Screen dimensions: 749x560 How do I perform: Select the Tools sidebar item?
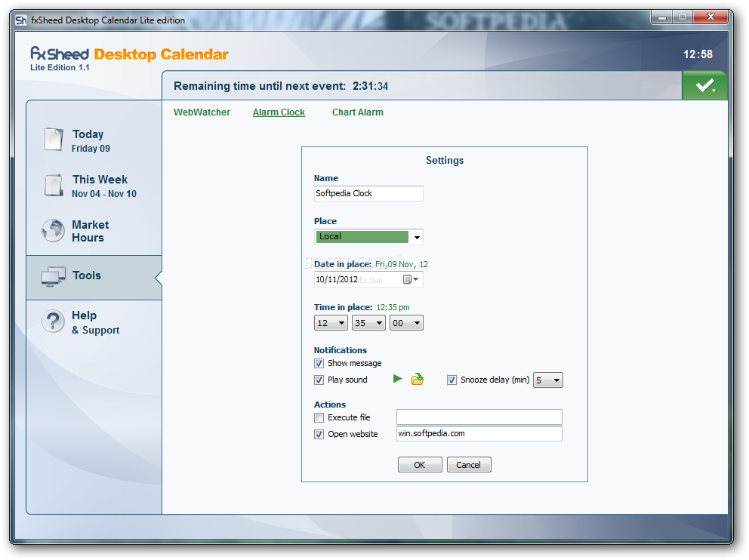[94, 278]
